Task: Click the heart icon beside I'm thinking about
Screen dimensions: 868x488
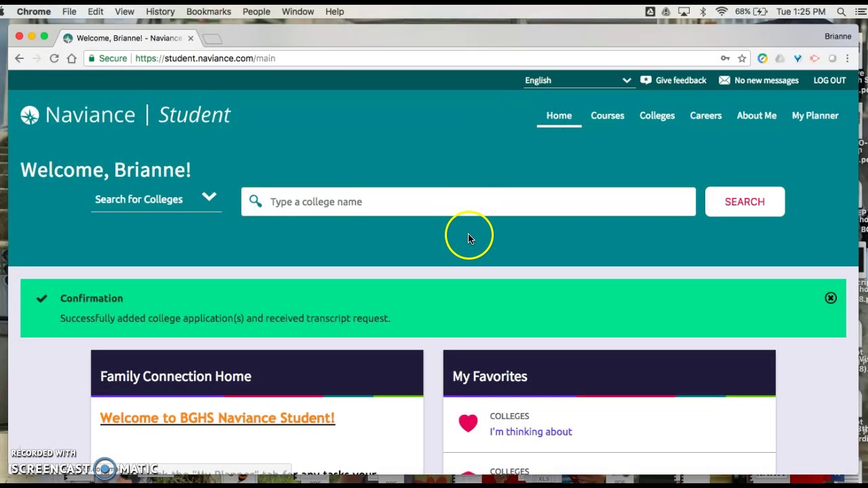Action: [x=468, y=424]
